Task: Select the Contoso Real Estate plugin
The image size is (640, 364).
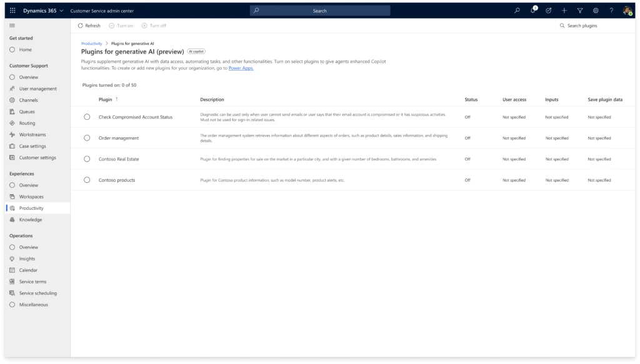Action: click(x=86, y=159)
